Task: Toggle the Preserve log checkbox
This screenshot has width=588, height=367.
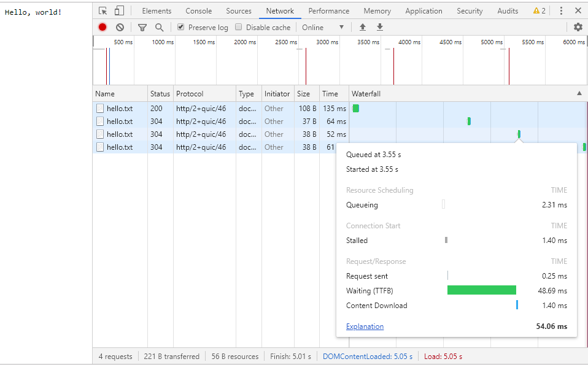Action: coord(180,27)
